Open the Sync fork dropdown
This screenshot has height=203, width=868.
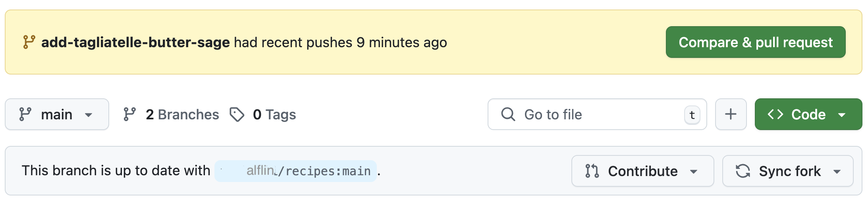pos(788,171)
